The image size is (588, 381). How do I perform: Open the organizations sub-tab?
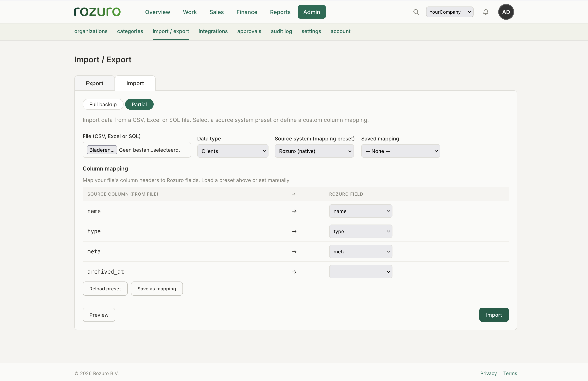[x=91, y=31]
